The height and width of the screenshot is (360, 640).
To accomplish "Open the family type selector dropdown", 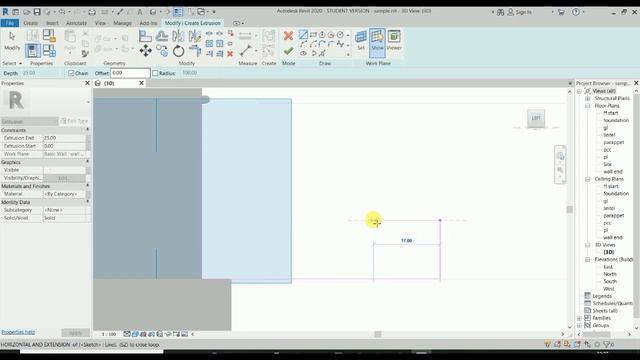I will (x=88, y=102).
